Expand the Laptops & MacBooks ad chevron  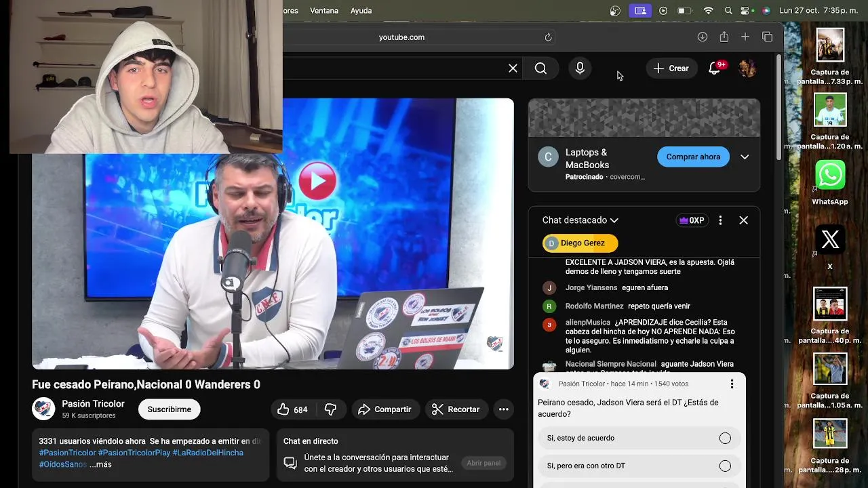coord(745,157)
